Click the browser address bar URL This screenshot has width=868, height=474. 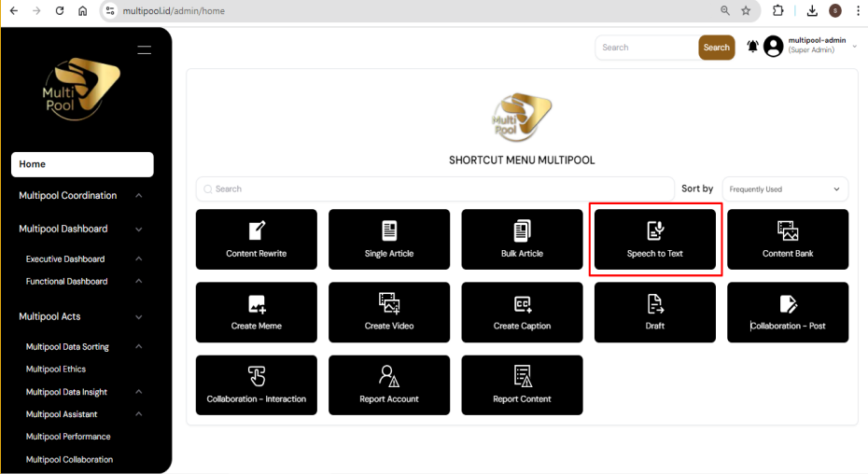(174, 11)
